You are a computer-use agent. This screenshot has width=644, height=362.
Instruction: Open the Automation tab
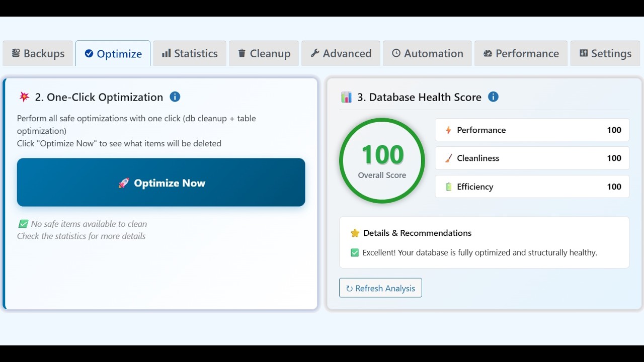[x=427, y=53]
